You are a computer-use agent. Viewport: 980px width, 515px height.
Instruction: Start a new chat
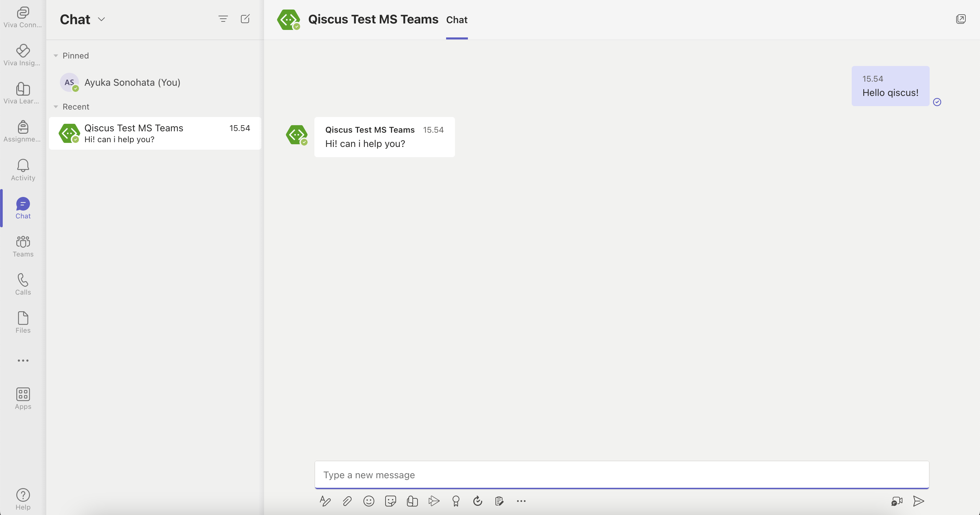point(245,19)
